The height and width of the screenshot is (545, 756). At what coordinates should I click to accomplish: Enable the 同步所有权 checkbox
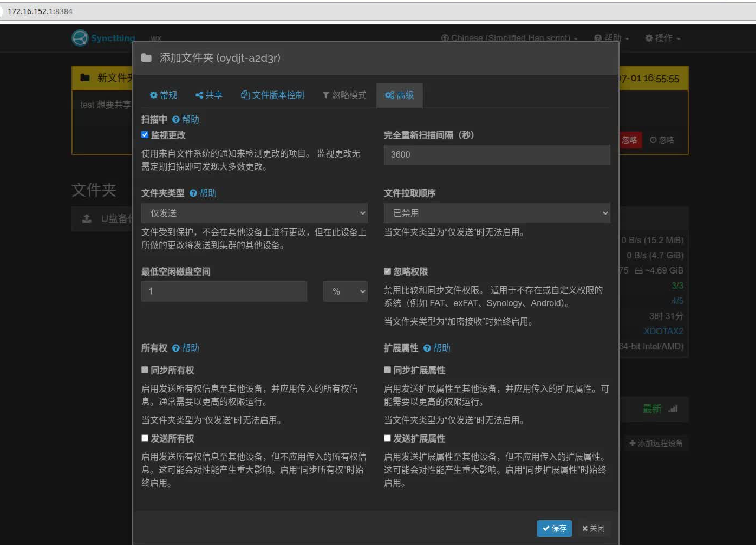pyautogui.click(x=145, y=370)
